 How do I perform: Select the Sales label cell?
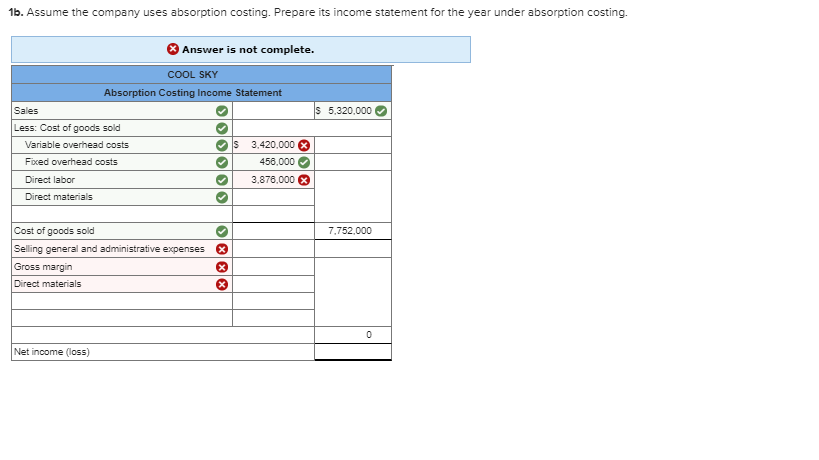[x=122, y=111]
